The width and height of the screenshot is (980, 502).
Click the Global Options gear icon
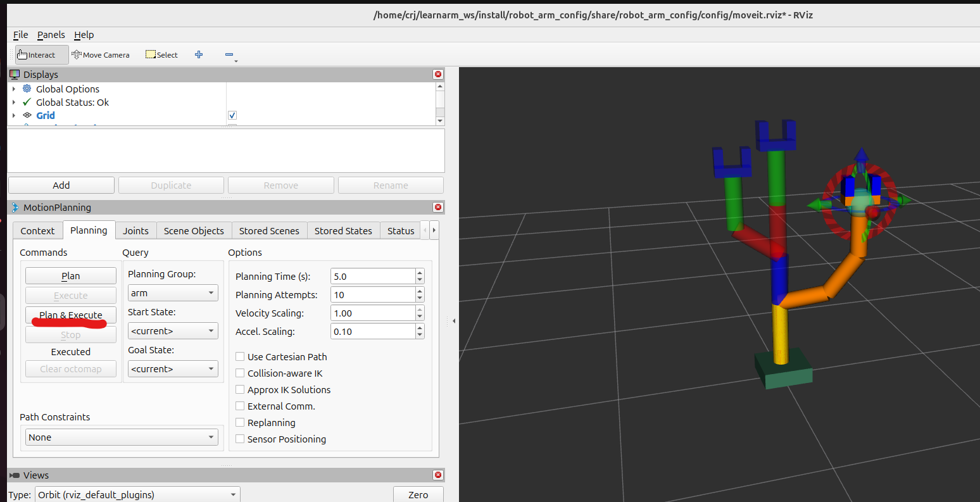click(27, 89)
